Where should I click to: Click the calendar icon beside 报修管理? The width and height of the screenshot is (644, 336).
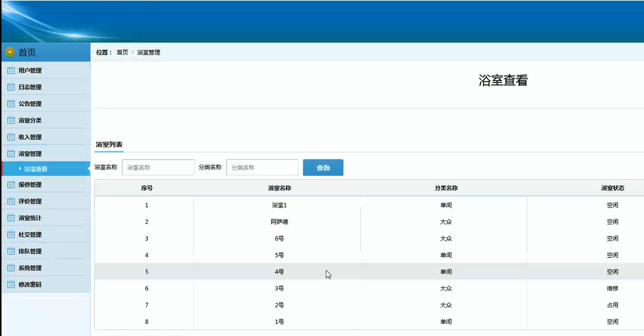(x=11, y=185)
